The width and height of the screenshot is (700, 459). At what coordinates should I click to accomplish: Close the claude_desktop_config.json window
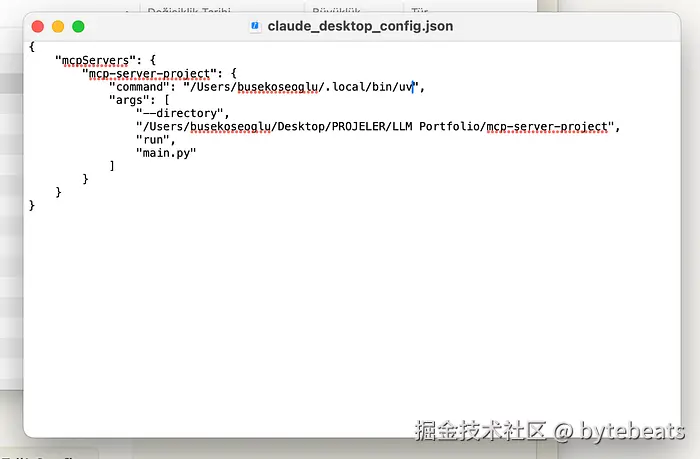click(x=38, y=26)
